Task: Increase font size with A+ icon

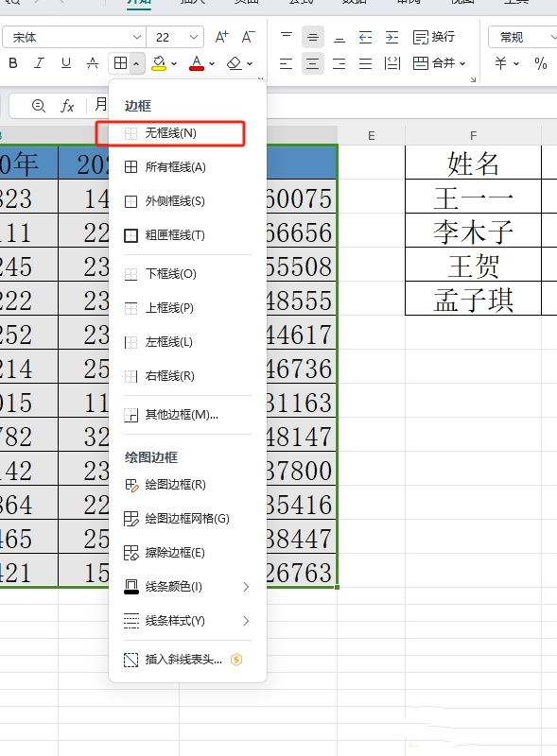Action: click(221, 37)
